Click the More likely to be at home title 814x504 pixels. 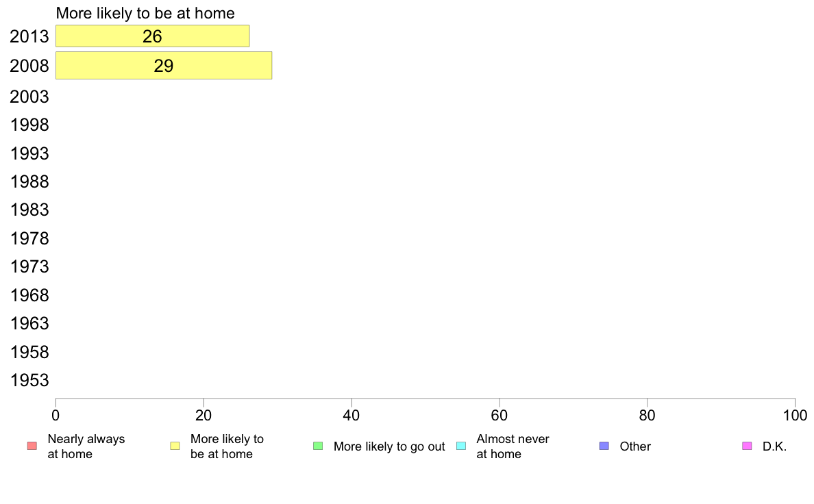coord(145,13)
